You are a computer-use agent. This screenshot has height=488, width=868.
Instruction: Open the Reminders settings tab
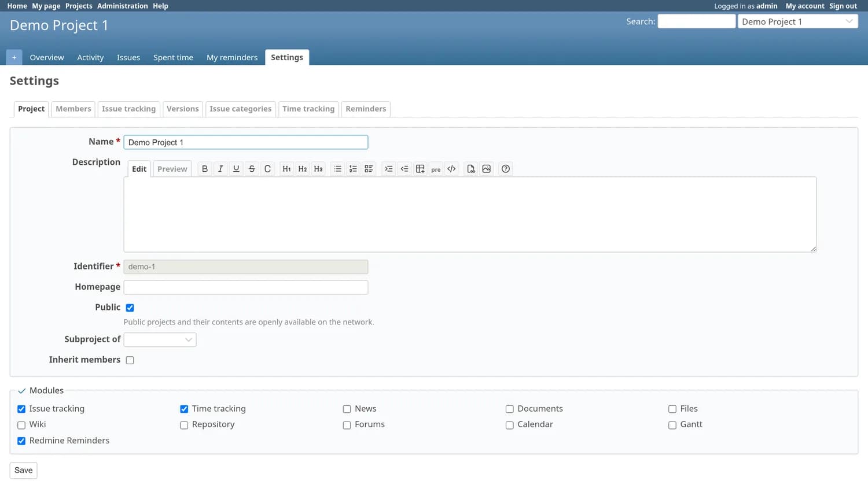tap(366, 109)
